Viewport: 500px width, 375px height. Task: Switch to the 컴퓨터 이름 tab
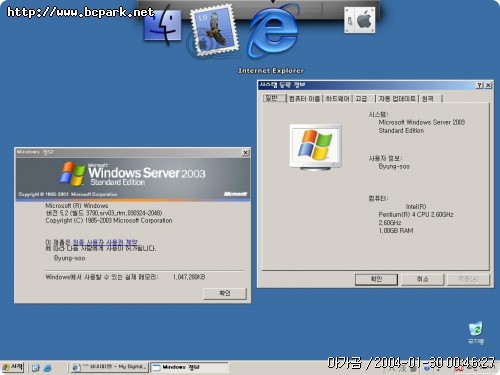[304, 99]
